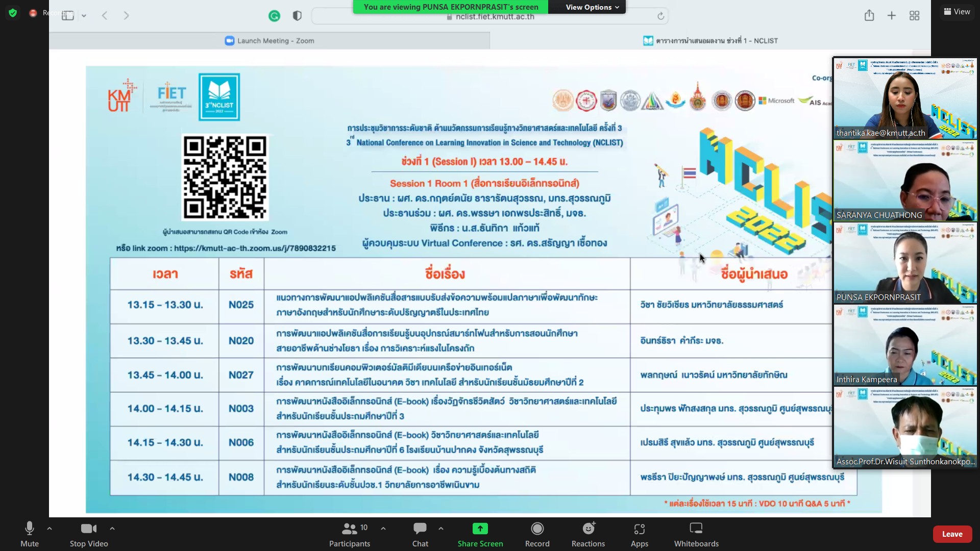This screenshot has height=551, width=980.
Task: Click the green encryption shield icon
Action: click(x=13, y=13)
